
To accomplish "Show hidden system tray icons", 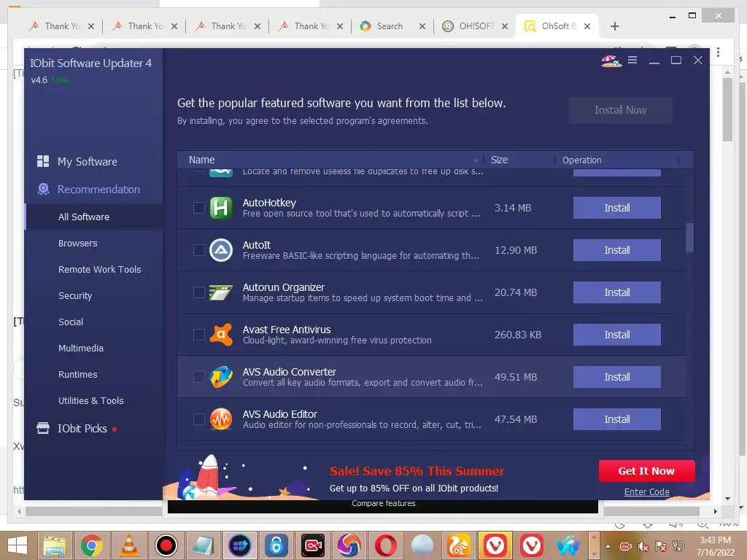I will pyautogui.click(x=608, y=546).
